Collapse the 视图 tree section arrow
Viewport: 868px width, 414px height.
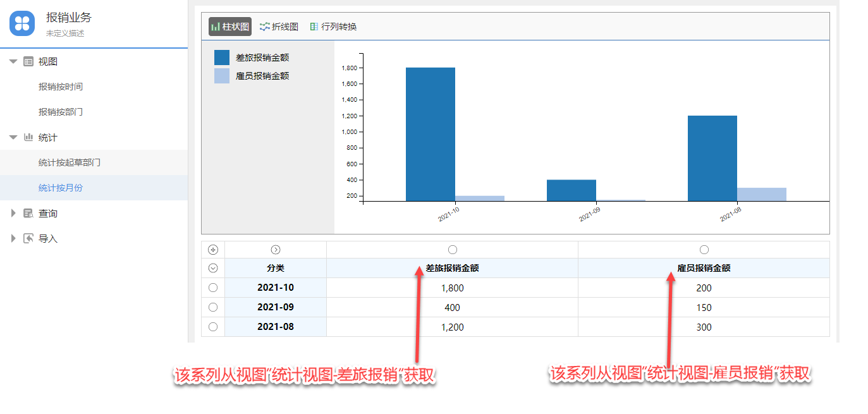coord(13,61)
